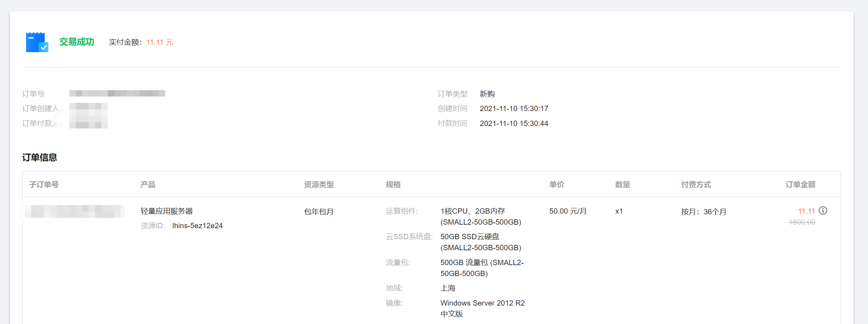
Task: Click the 规格 column header
Action: pyautogui.click(x=393, y=185)
